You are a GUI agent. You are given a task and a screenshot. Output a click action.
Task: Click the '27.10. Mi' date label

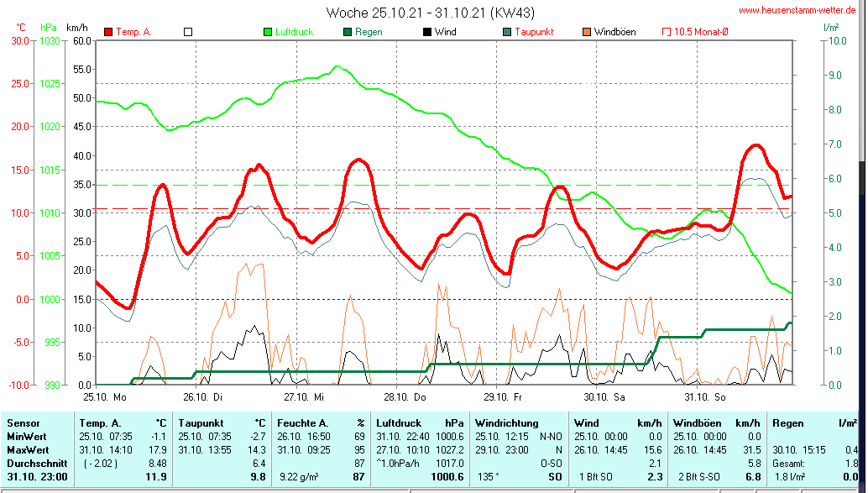click(x=304, y=397)
